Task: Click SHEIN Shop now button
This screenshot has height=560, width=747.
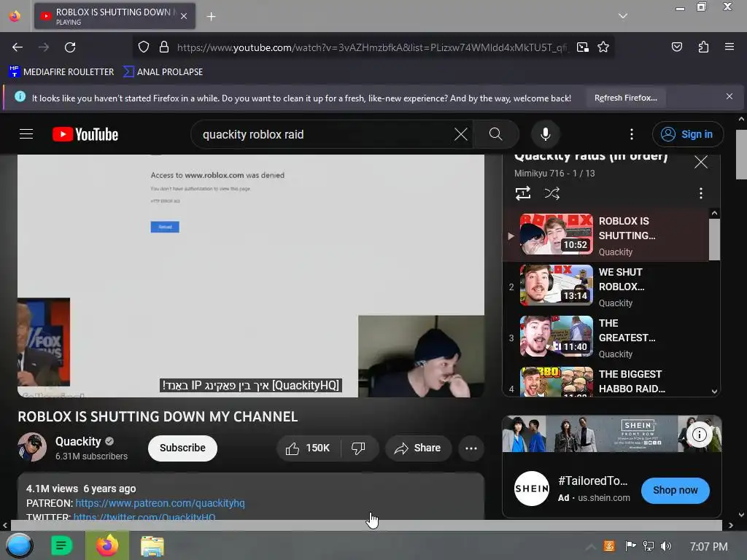Action: pos(675,490)
